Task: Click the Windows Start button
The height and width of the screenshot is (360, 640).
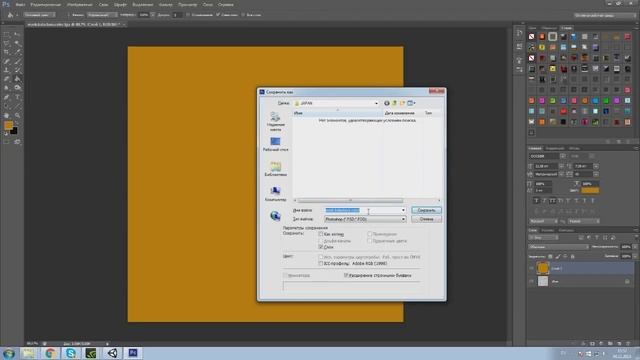Action: click(8, 353)
